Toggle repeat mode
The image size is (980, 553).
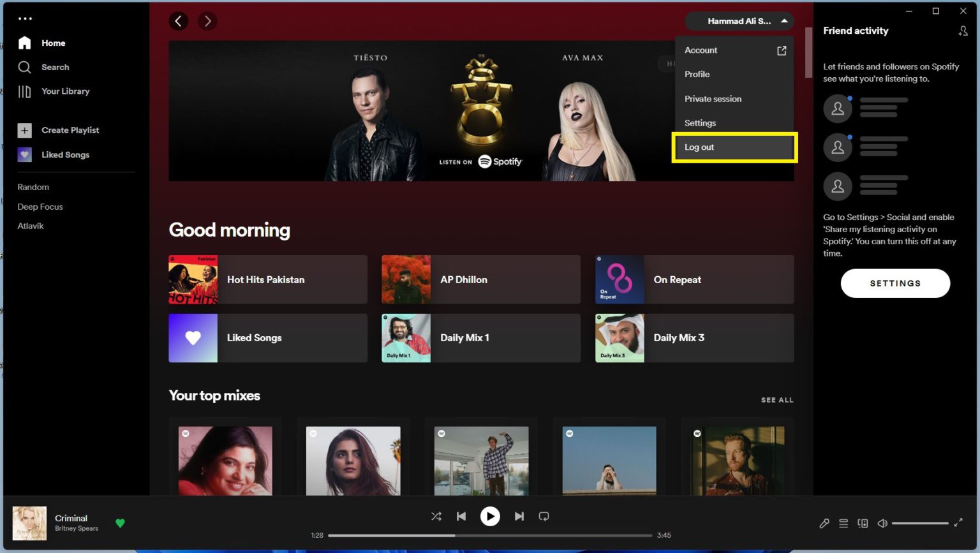click(544, 516)
